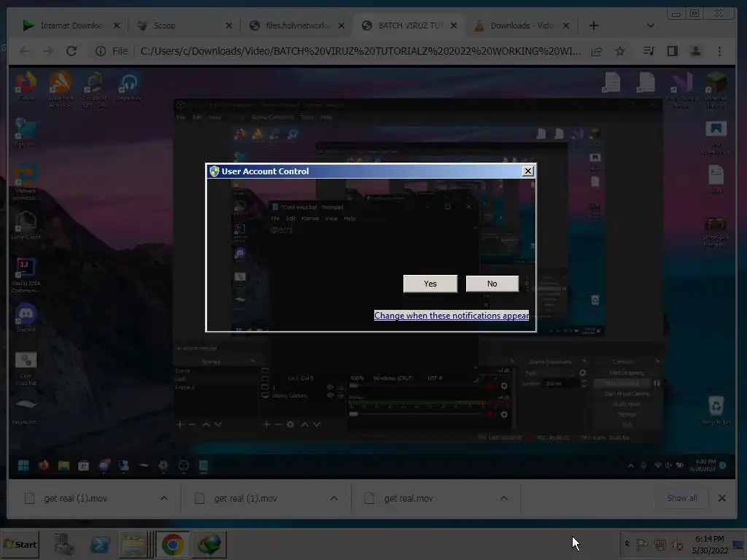Open the 'get real.mov' download item

(409, 499)
